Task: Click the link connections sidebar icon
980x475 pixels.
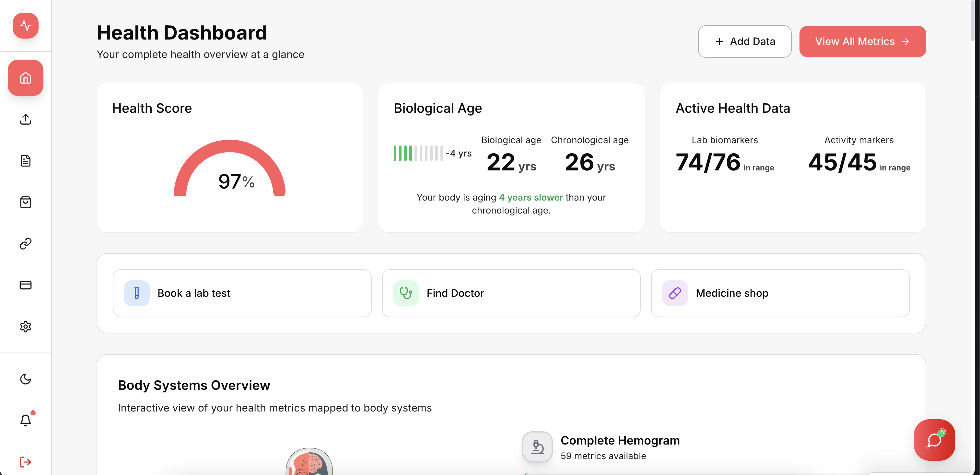Action: 26,243
